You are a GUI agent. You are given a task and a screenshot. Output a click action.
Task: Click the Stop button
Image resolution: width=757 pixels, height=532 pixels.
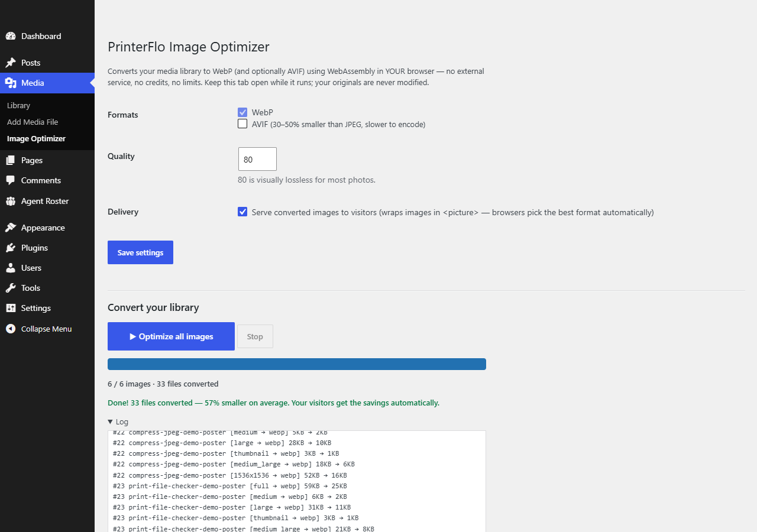[255, 336]
